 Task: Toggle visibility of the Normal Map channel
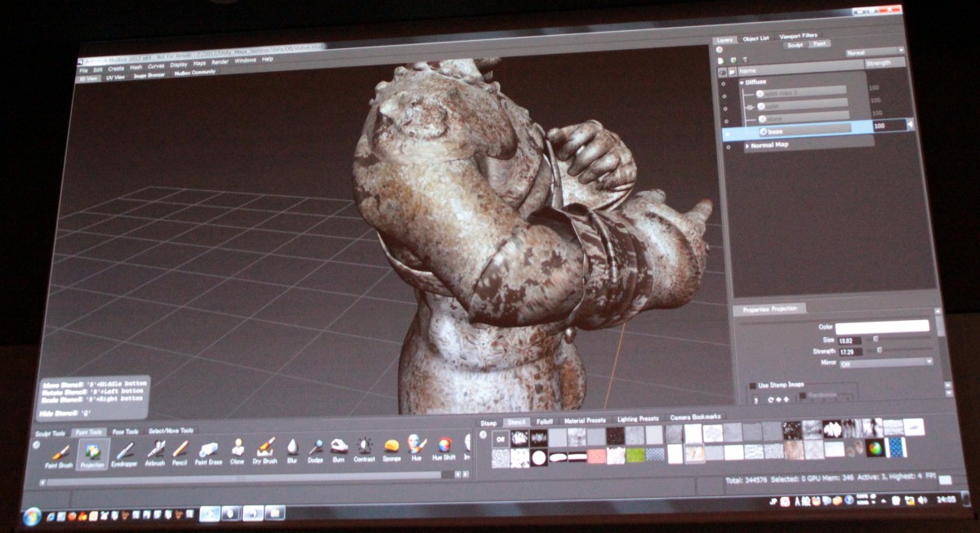(727, 145)
